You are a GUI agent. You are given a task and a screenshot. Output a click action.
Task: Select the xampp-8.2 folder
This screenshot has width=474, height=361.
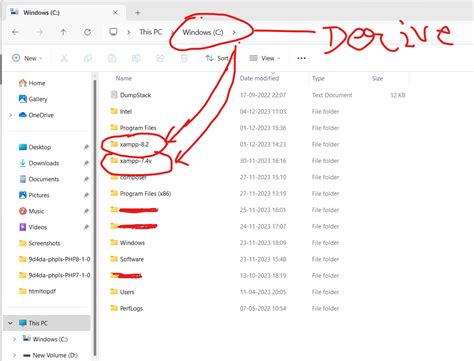pos(134,144)
